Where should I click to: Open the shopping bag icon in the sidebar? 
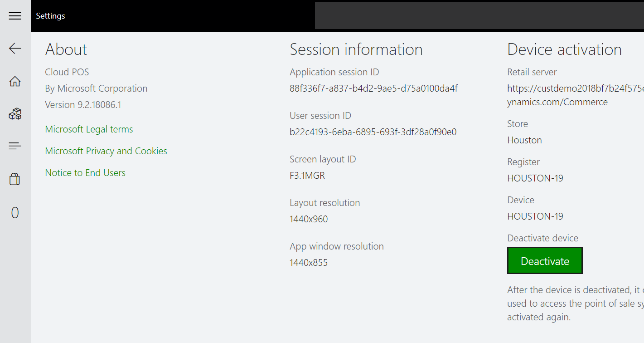(15, 179)
